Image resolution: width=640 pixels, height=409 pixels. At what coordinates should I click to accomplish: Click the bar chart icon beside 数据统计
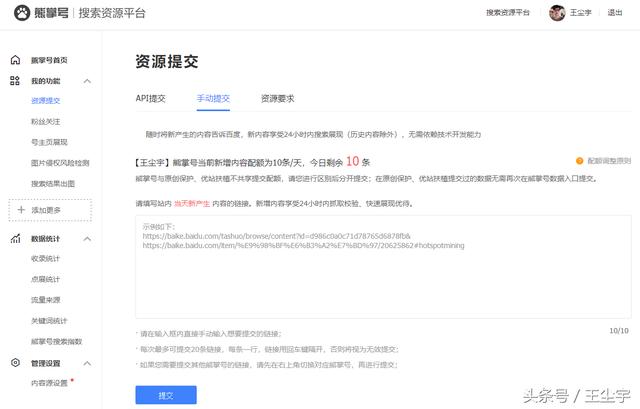(x=15, y=239)
